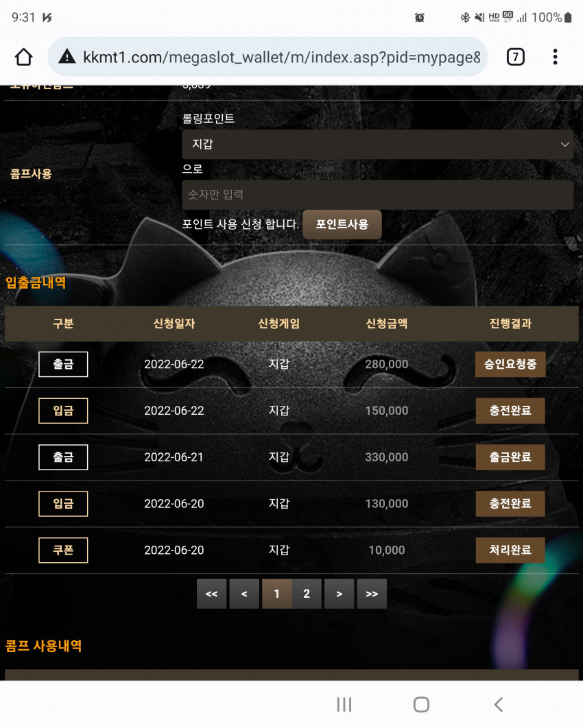Tap the Android home navigation button
Screen dimensions: 583x728
[x=421, y=704]
